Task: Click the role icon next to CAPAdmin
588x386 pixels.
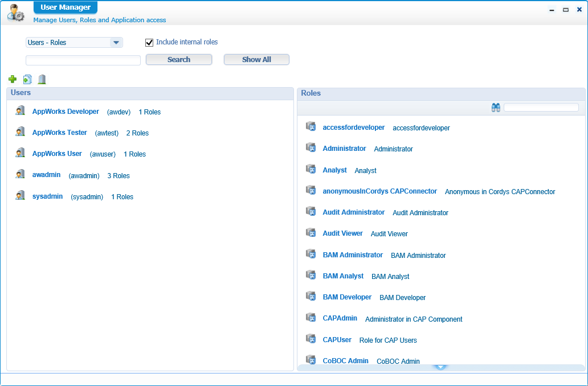Action: [x=311, y=317]
